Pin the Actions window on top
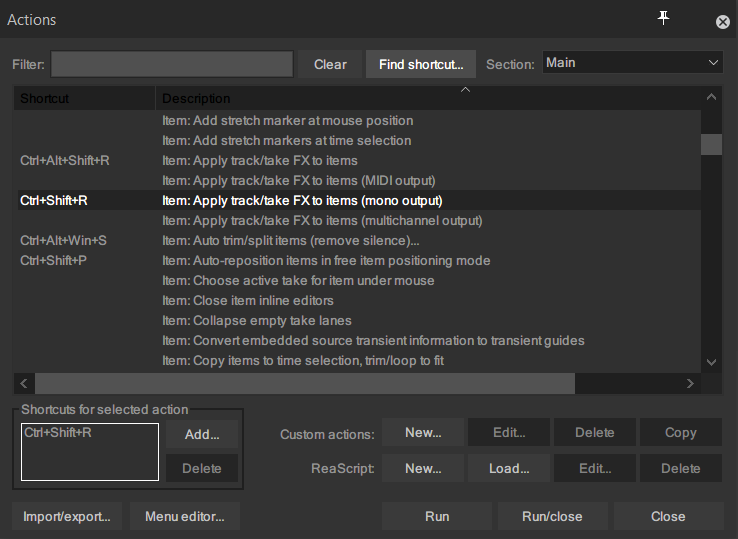The width and height of the screenshot is (738, 539). (x=663, y=19)
